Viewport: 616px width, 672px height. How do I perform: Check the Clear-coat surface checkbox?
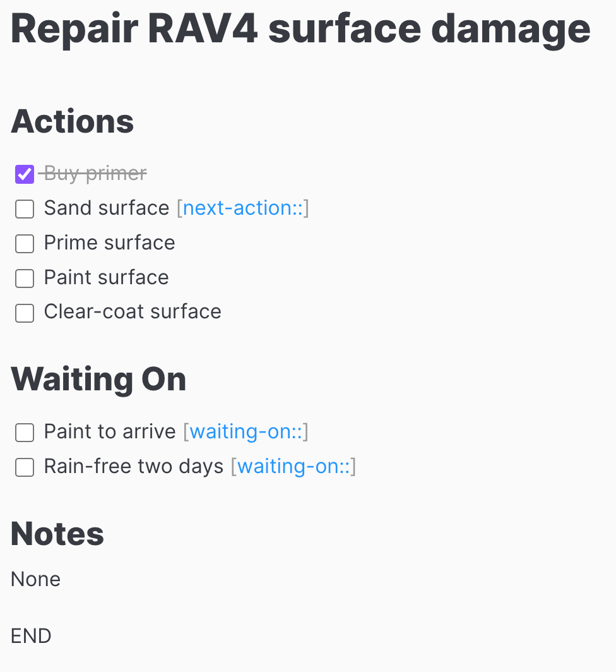pyautogui.click(x=25, y=313)
